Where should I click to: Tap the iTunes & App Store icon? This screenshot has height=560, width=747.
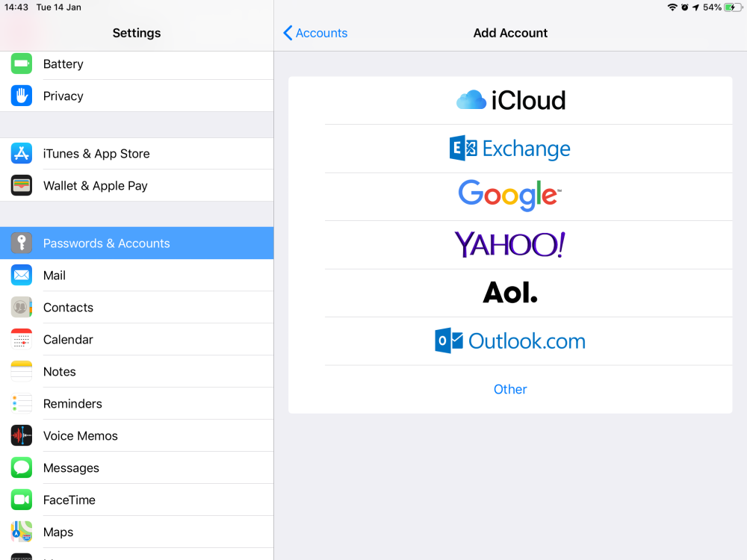(x=22, y=153)
